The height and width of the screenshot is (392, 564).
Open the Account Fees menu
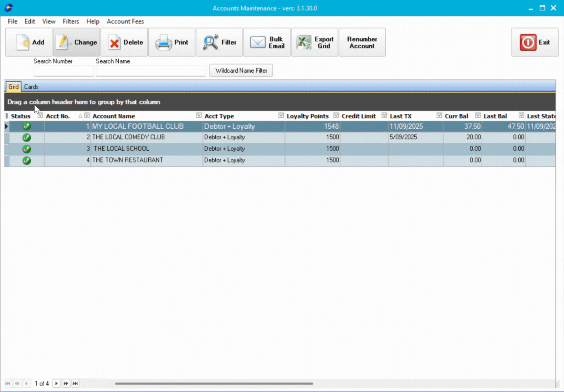click(125, 21)
